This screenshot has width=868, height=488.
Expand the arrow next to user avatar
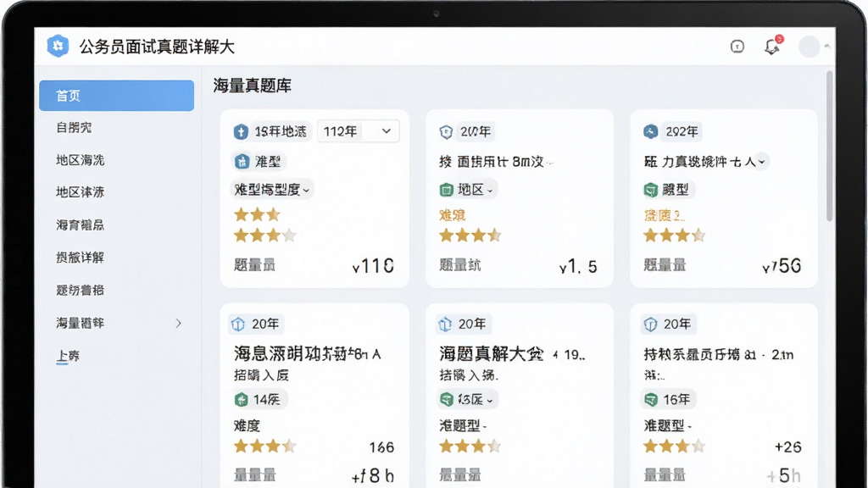pyautogui.click(x=827, y=47)
